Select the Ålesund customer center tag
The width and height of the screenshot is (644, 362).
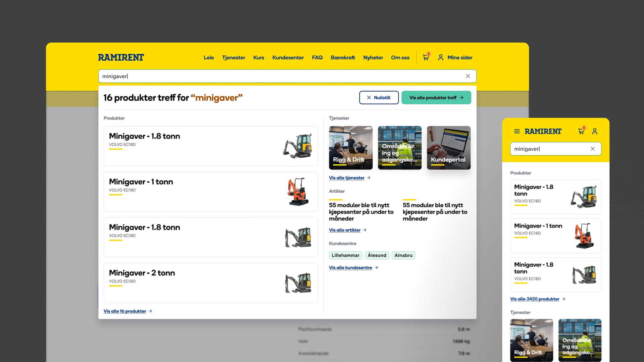pos(377,255)
